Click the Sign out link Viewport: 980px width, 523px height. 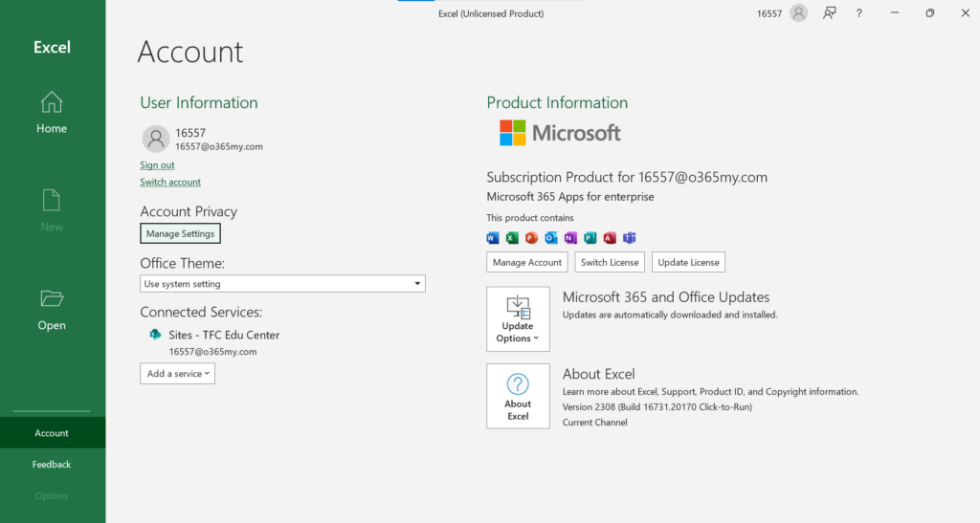click(157, 164)
